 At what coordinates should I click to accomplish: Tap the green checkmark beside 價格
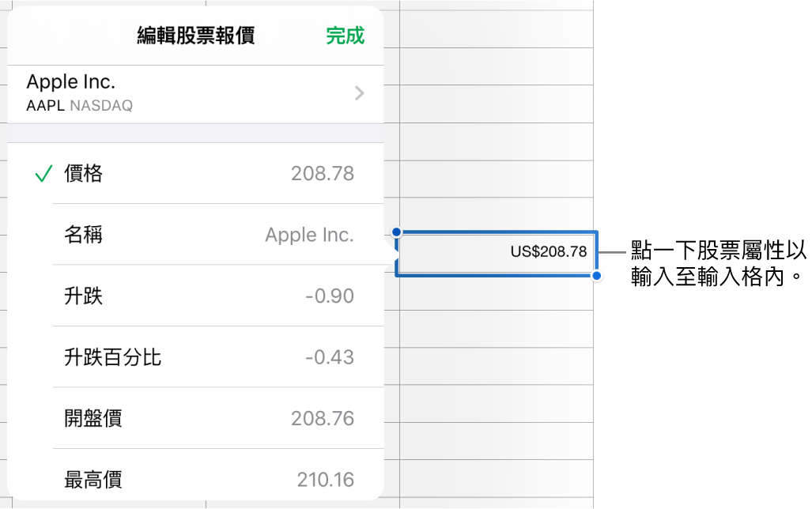[43, 173]
